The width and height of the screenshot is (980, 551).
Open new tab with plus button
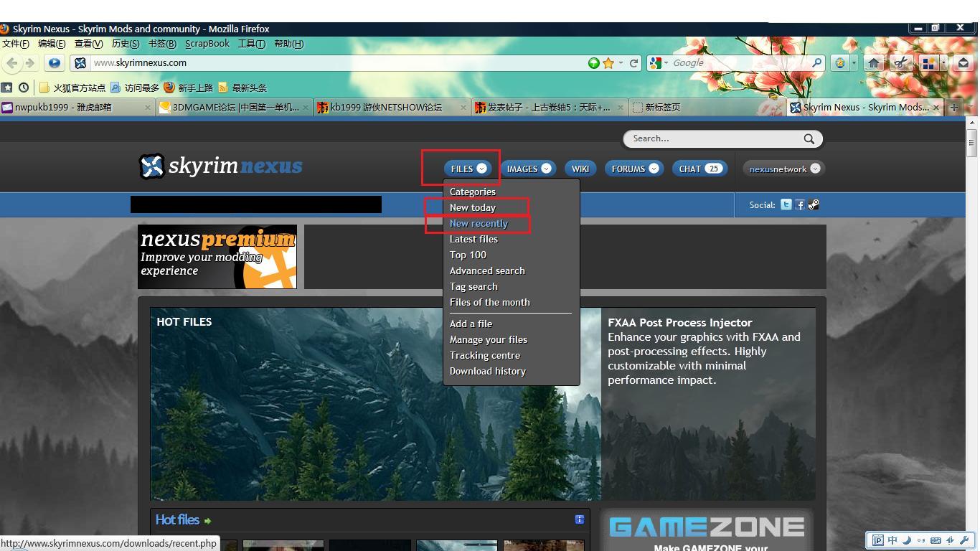pos(954,108)
